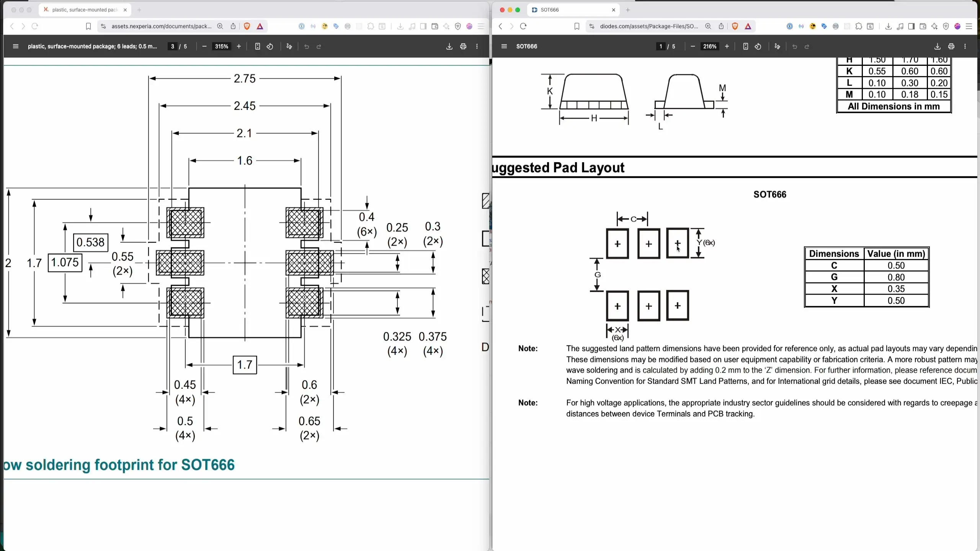Open a new tab in the right browser window
Screen dimensions: 980x551
(x=628, y=10)
